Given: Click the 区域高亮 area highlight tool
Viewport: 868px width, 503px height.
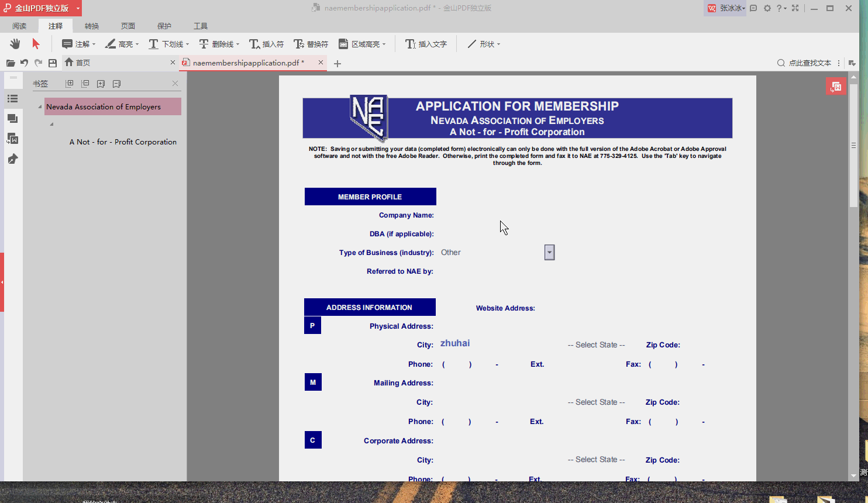Looking at the screenshot, I should click(359, 44).
